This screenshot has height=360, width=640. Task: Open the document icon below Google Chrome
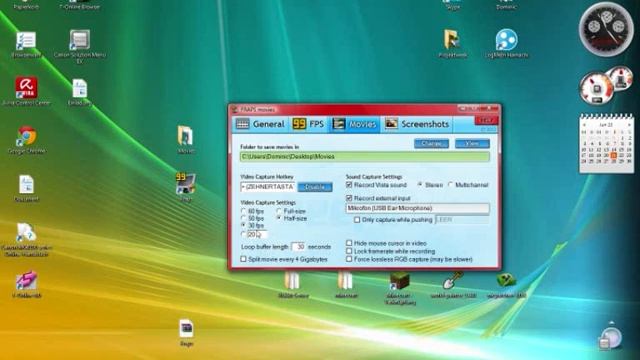pyautogui.click(x=26, y=185)
